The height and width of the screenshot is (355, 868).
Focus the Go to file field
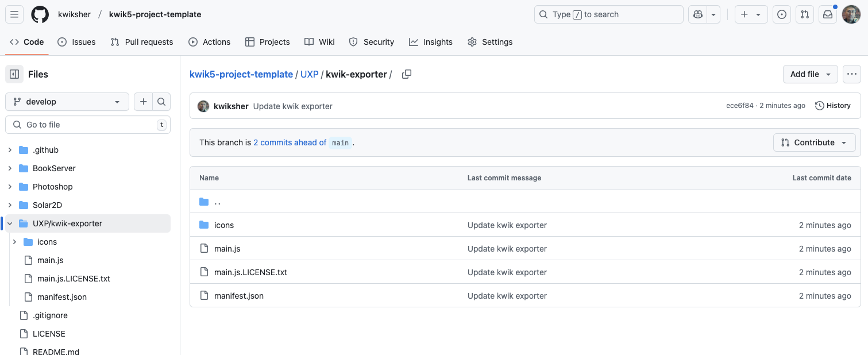(88, 125)
